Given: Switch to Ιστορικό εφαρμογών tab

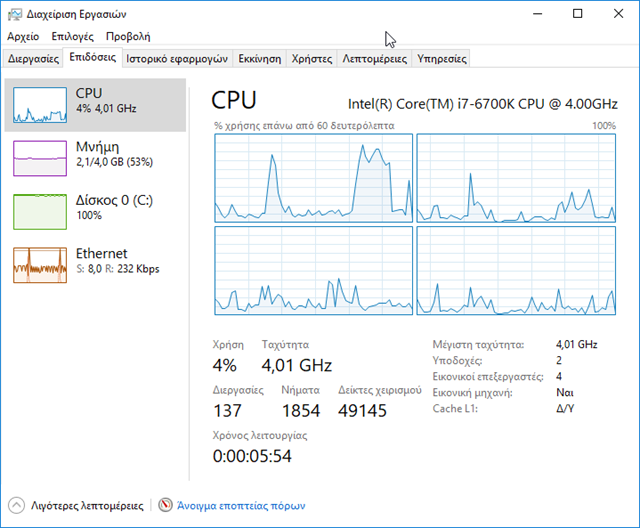Looking at the screenshot, I should pyautogui.click(x=177, y=59).
